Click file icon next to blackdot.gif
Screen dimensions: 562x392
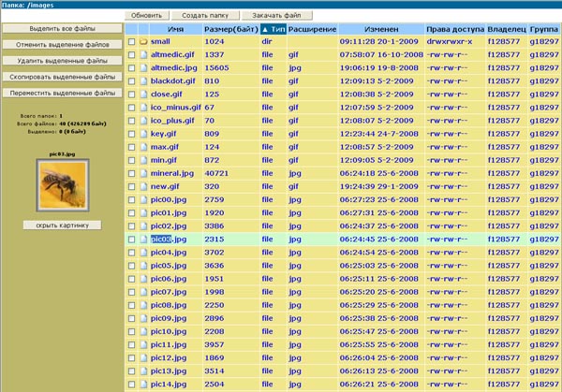point(143,81)
